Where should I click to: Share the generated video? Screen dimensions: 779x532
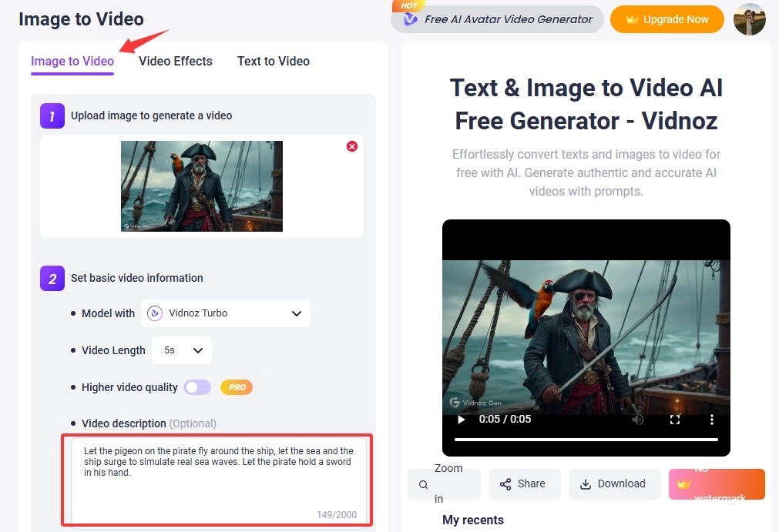(524, 483)
